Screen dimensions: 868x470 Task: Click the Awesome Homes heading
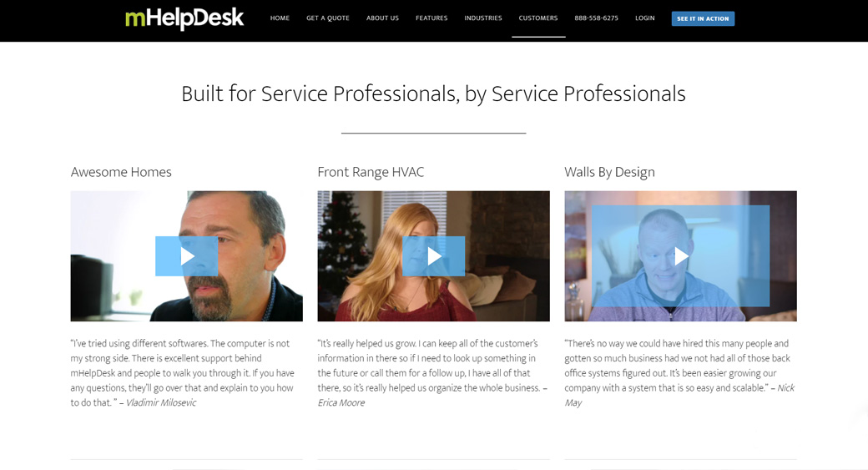pyautogui.click(x=121, y=172)
